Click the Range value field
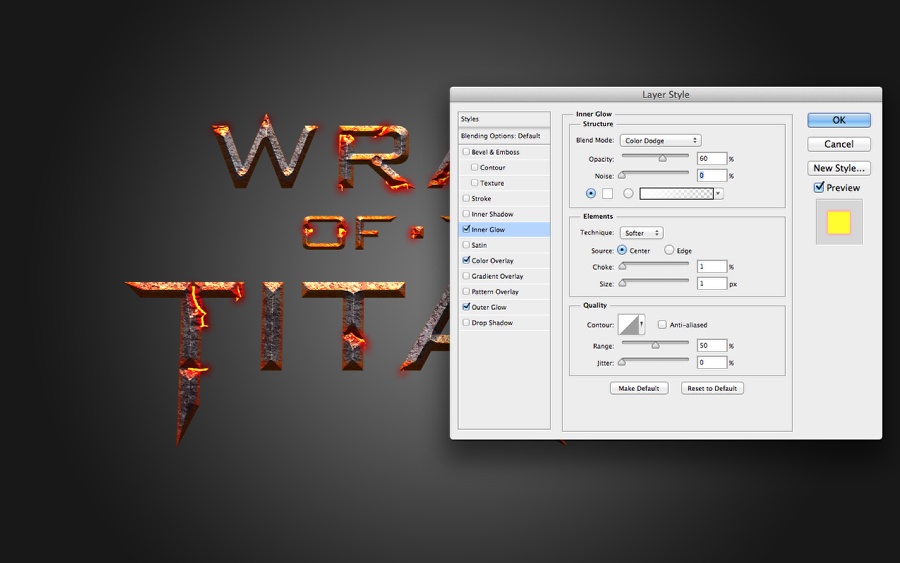The height and width of the screenshot is (563, 900). (712, 345)
